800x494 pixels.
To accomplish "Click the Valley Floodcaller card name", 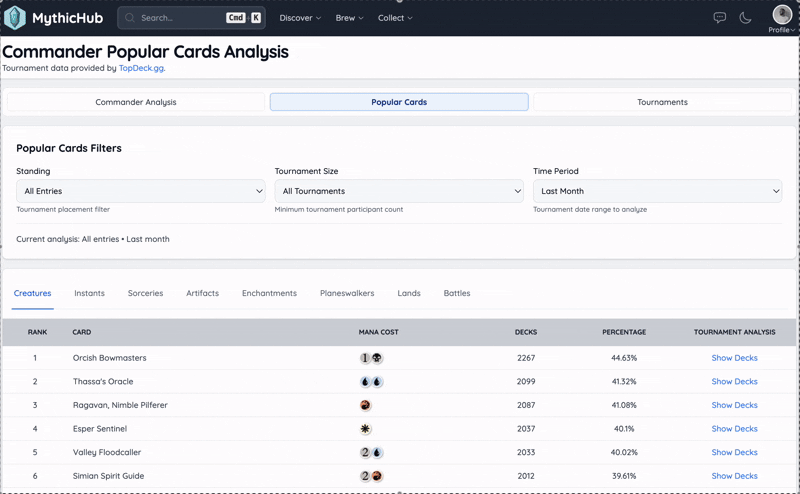I will [107, 452].
